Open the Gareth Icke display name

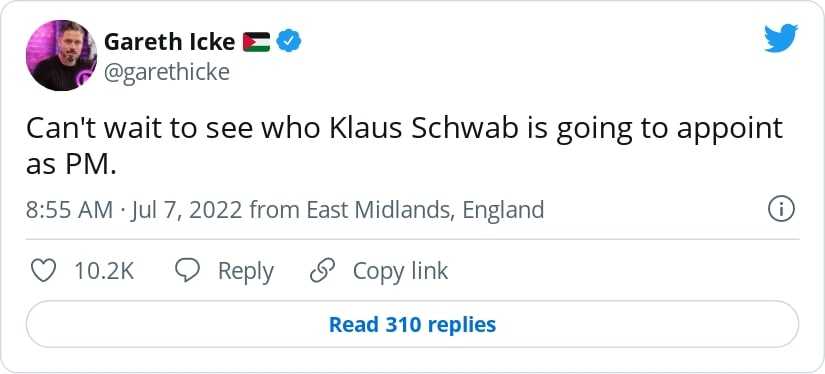[169, 42]
